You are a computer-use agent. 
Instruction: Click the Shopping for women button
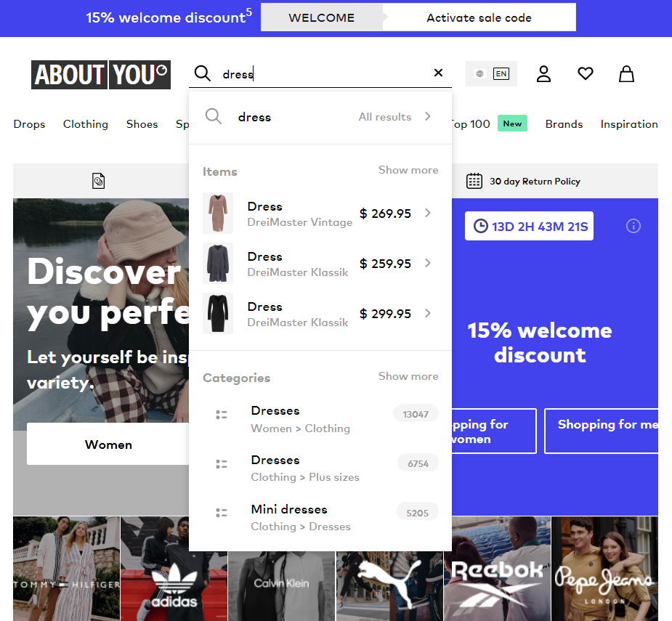(x=494, y=431)
